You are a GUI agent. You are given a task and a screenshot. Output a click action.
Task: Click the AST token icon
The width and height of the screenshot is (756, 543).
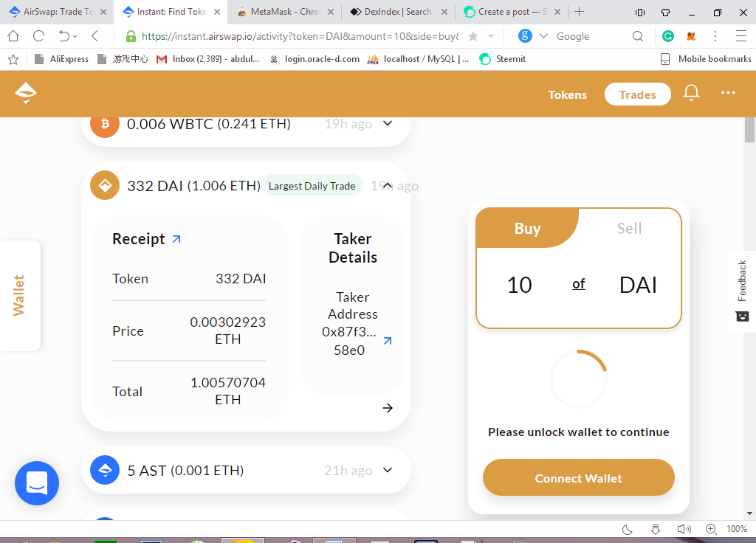click(105, 470)
